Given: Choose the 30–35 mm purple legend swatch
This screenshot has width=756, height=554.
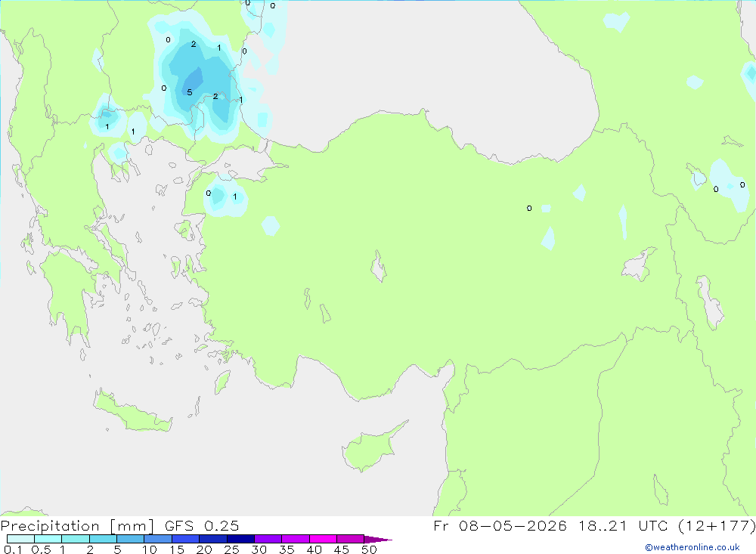Looking at the screenshot, I should point(268,539).
